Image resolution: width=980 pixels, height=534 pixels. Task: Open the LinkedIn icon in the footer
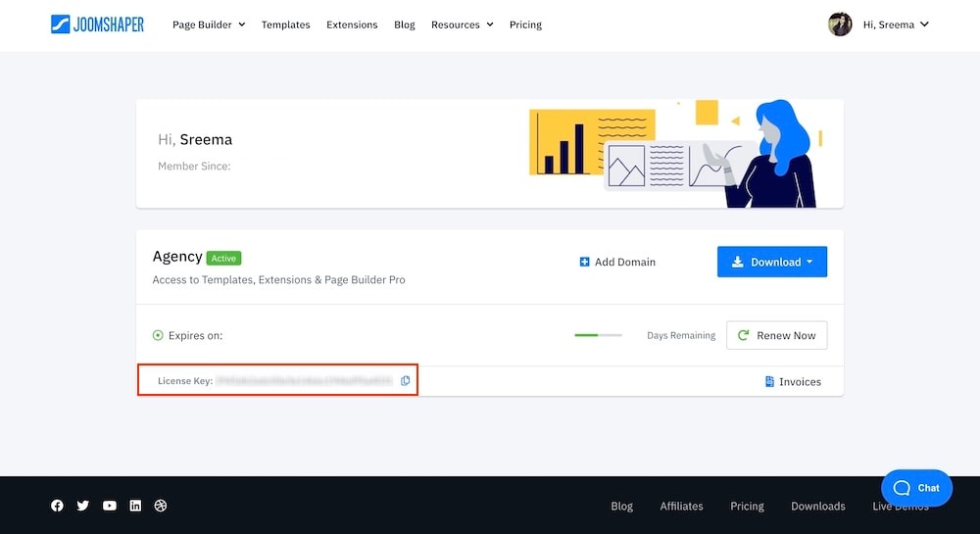click(x=135, y=506)
